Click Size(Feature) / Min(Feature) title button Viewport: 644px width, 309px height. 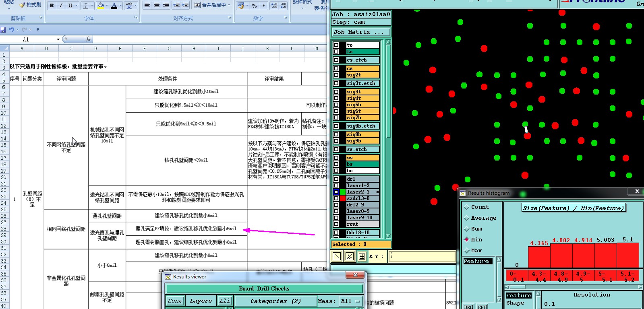pos(573,208)
